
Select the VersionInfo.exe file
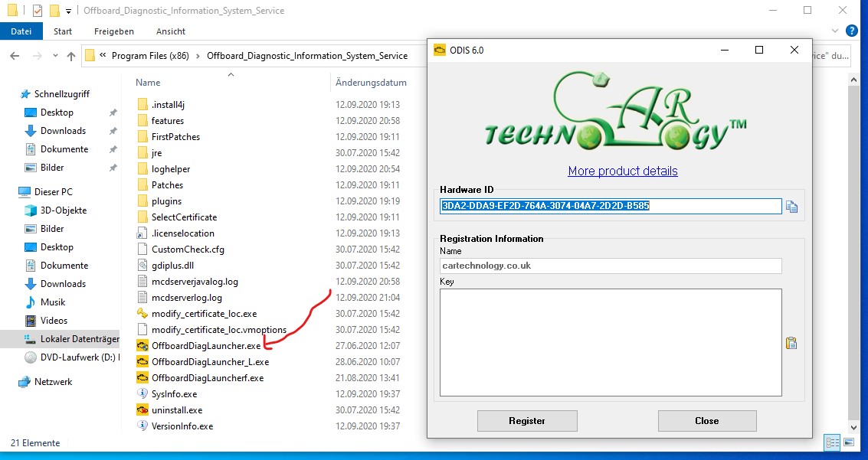click(182, 426)
